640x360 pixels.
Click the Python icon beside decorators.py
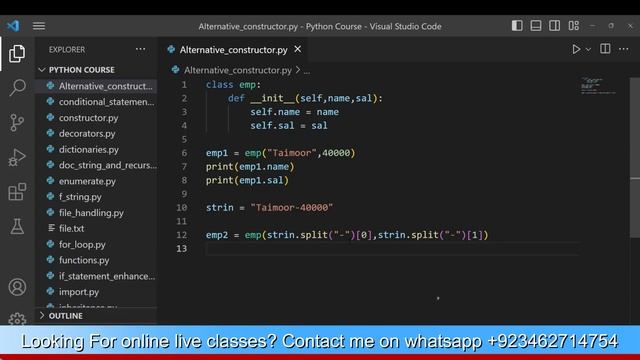pos(50,133)
